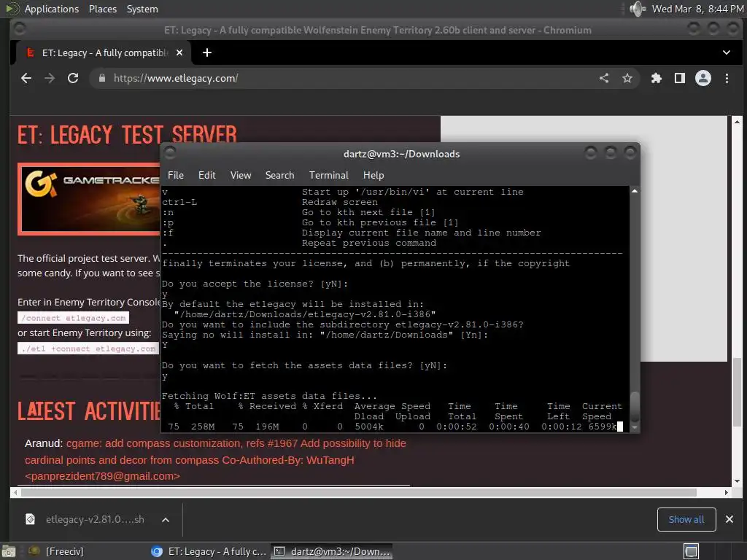This screenshot has height=560, width=747.
Task: Open Chromium extensions puzzle icon
Action: (x=657, y=78)
